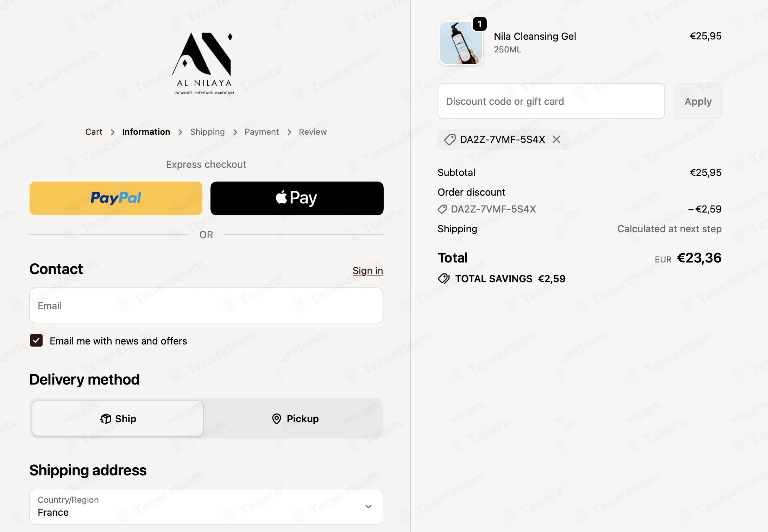Click the AL NILAYA store logo
The height and width of the screenshot is (532, 768).
coord(204,64)
